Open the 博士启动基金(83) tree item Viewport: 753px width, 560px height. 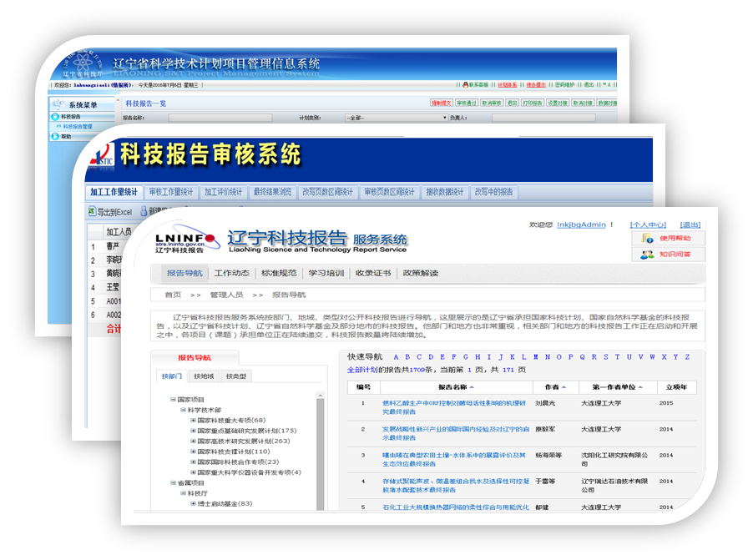click(x=225, y=504)
